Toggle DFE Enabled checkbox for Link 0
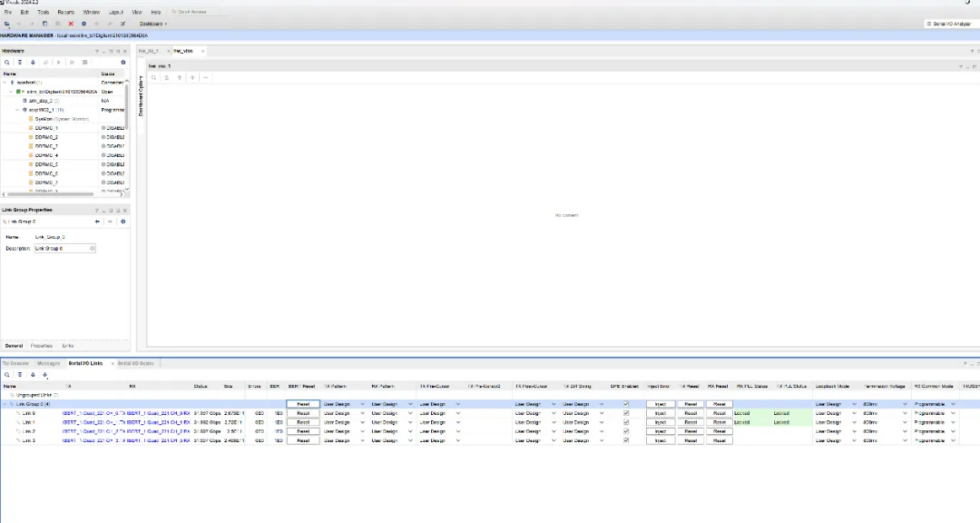This screenshot has height=523, width=980. coord(625,413)
